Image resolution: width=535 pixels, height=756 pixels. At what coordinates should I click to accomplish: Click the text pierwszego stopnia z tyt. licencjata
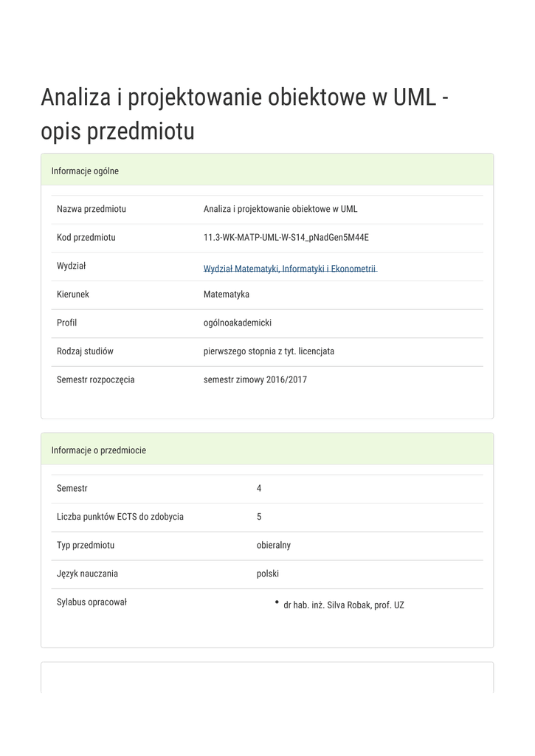pyautogui.click(x=269, y=351)
